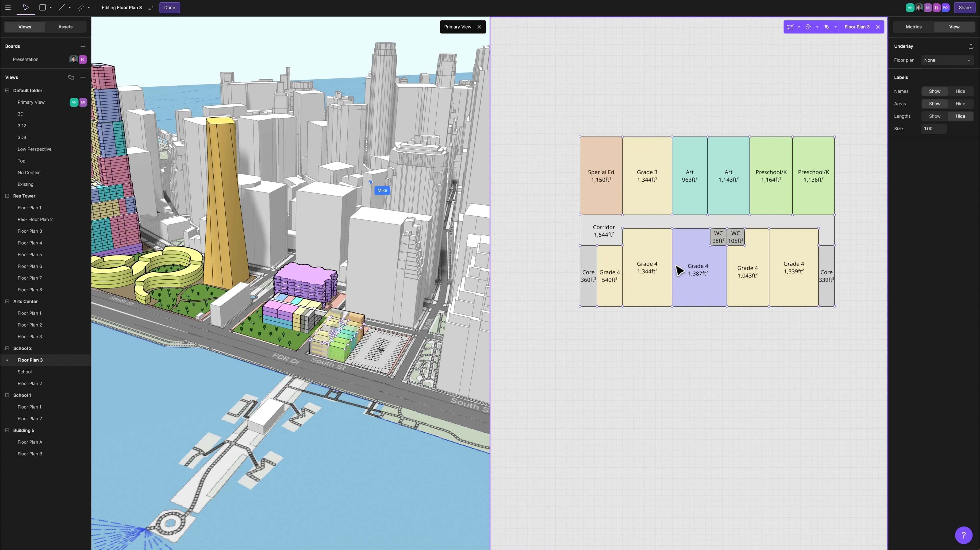
Task: Switch to the Assets tab
Action: (x=65, y=27)
